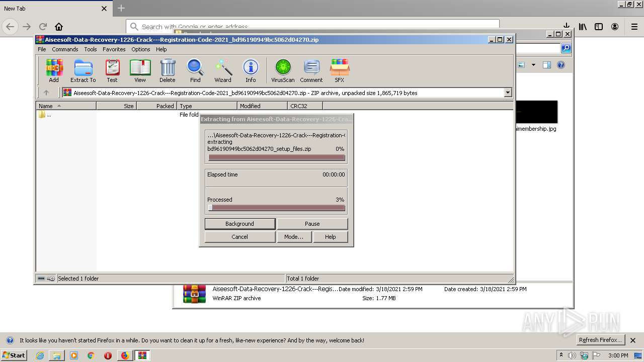This screenshot has height=362, width=644.
Task: Open Internet Explorer from taskbar
Action: [x=40, y=355]
